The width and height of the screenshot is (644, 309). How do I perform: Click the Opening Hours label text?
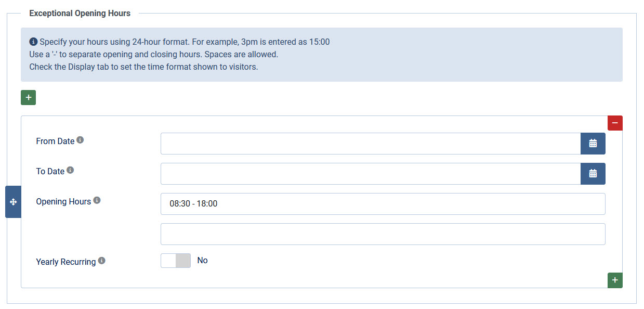pos(63,201)
